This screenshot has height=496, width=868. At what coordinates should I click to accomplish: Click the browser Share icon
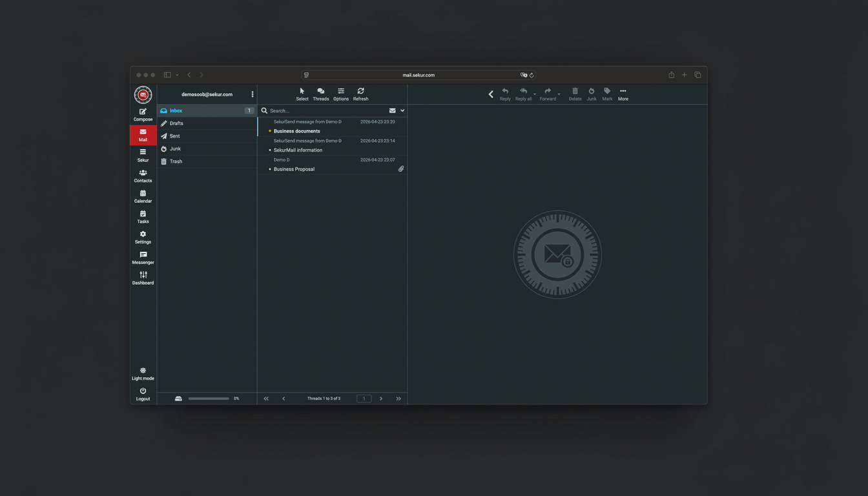(x=671, y=75)
